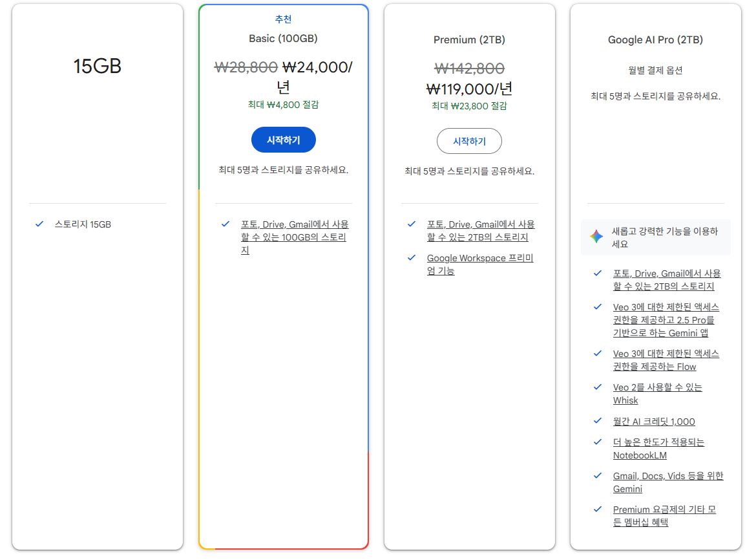Open the 2TB storage feature link in Premium
Screen dimensions: 756x560
coord(481,231)
